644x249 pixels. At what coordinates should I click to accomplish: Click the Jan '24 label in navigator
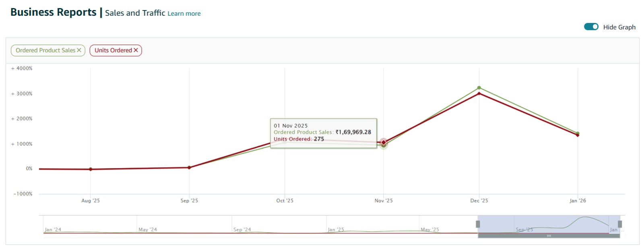click(53, 230)
